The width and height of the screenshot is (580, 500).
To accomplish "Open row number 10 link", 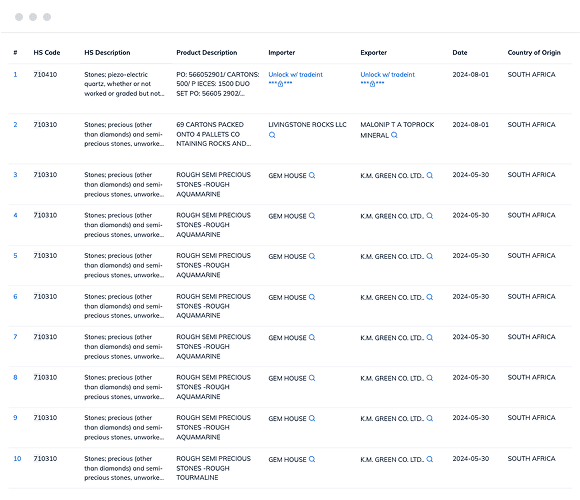I will tap(17, 459).
